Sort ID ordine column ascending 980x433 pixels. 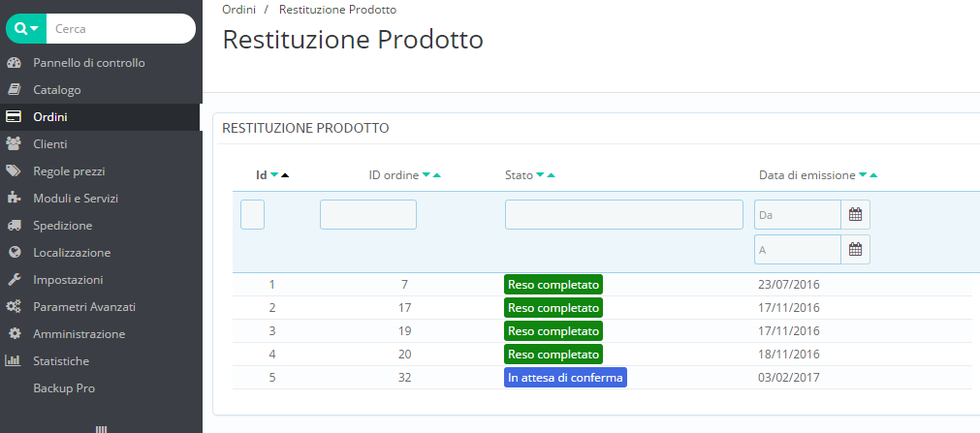click(437, 175)
